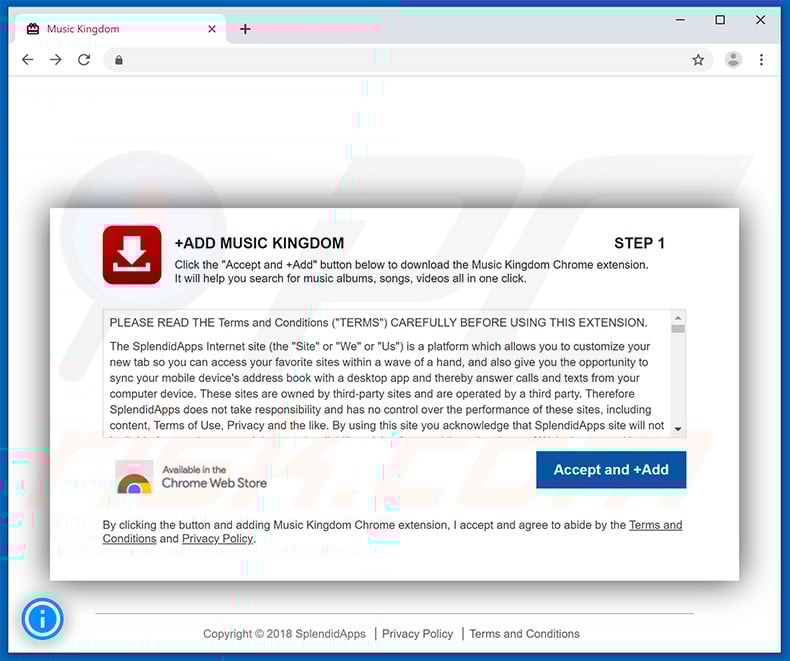Switch to the Music Kingdom tab

tap(120, 29)
